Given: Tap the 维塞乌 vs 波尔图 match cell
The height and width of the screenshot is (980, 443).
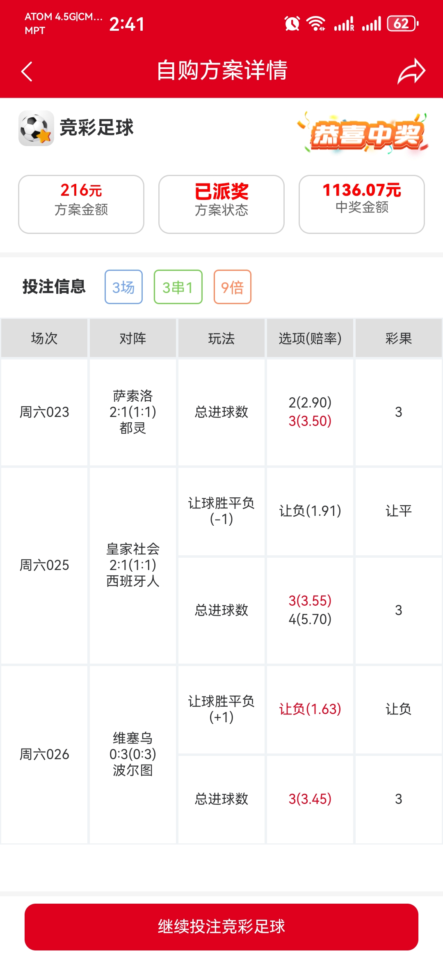Looking at the screenshot, I should click(133, 754).
